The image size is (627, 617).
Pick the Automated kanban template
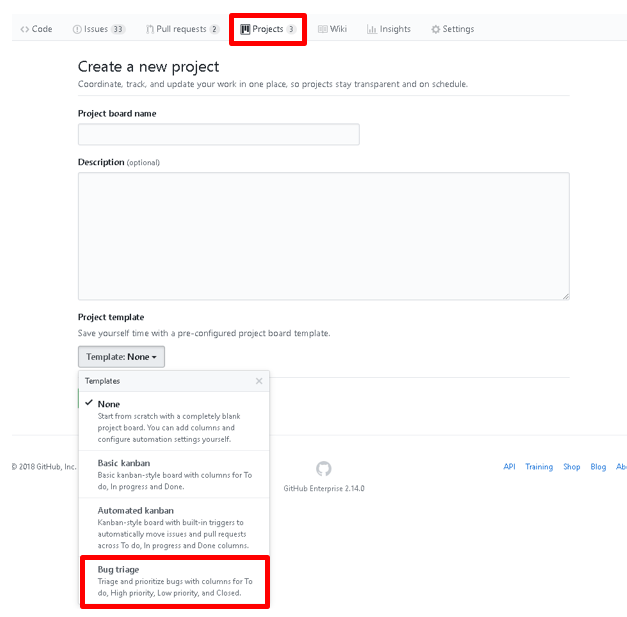[174, 527]
